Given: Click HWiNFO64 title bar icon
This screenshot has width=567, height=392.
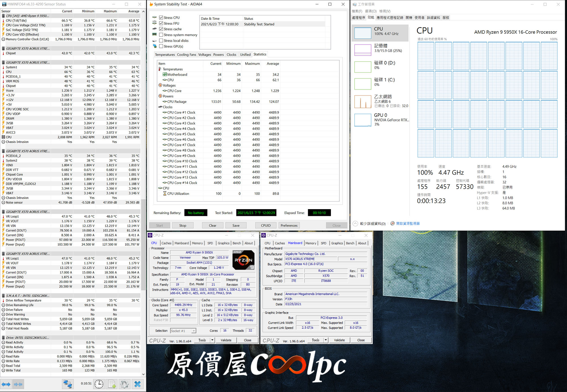Looking at the screenshot, I should point(4,4).
